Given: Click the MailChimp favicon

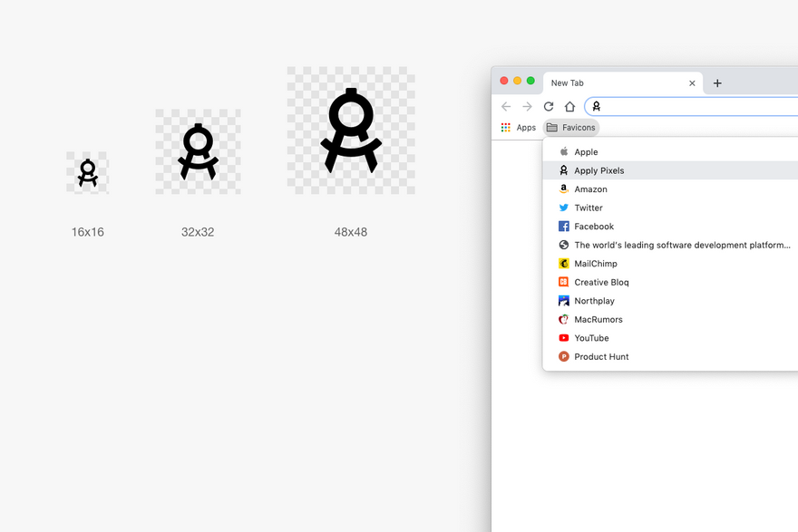Looking at the screenshot, I should (x=563, y=264).
